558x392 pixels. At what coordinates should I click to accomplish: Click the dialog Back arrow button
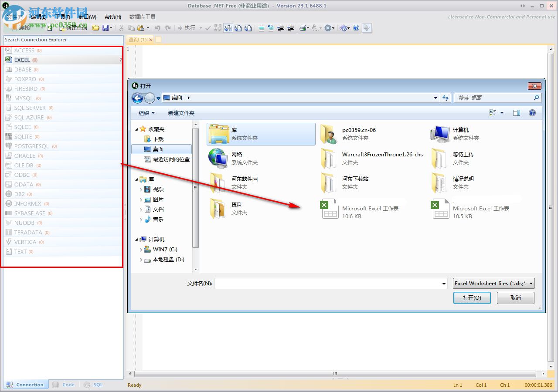coord(137,98)
